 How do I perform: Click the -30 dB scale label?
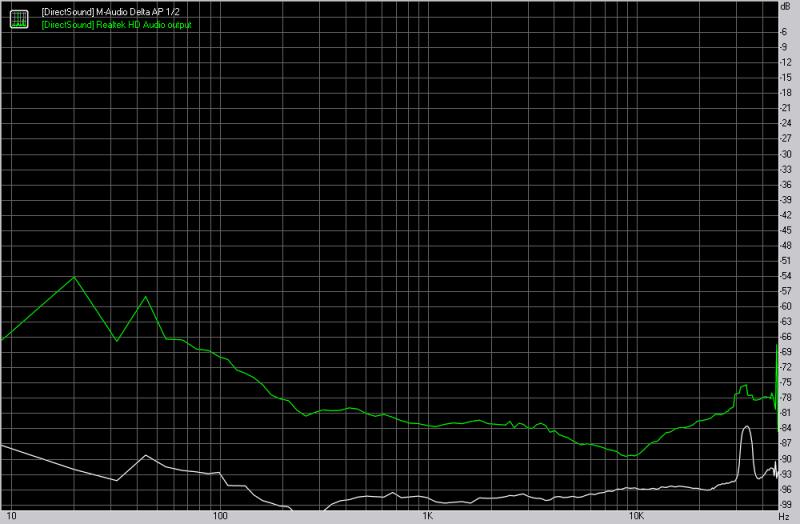coord(786,153)
